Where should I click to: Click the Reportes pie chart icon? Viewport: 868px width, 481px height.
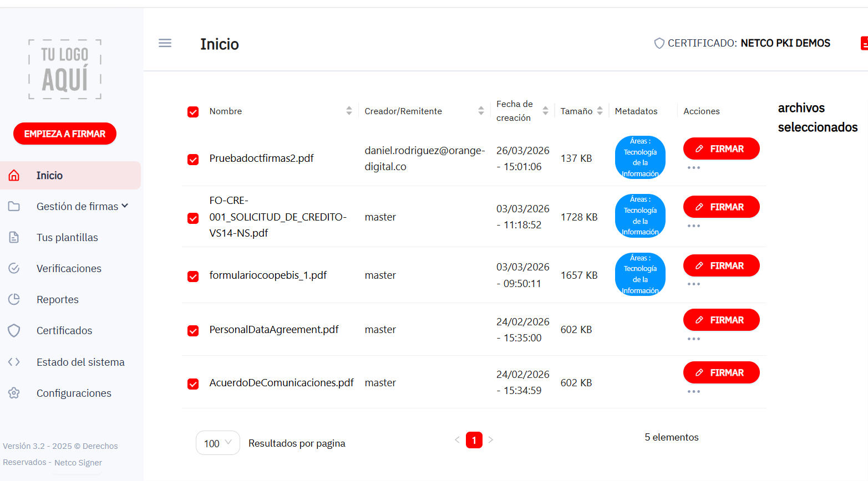(x=14, y=300)
